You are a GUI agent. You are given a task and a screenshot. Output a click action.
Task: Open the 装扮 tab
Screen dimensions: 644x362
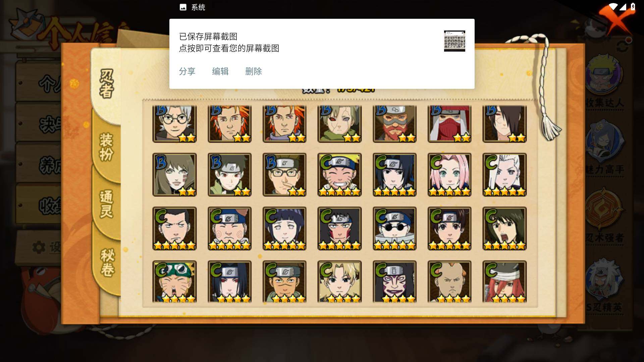(106, 147)
